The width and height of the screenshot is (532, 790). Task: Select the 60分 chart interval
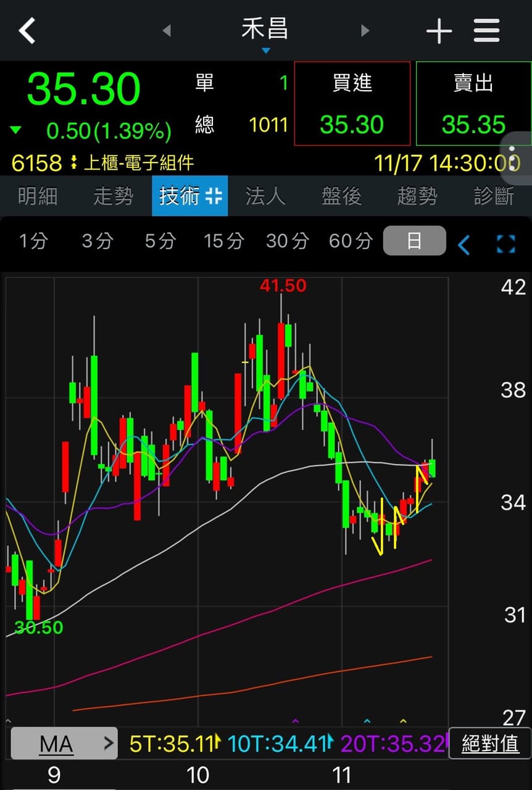pyautogui.click(x=351, y=241)
